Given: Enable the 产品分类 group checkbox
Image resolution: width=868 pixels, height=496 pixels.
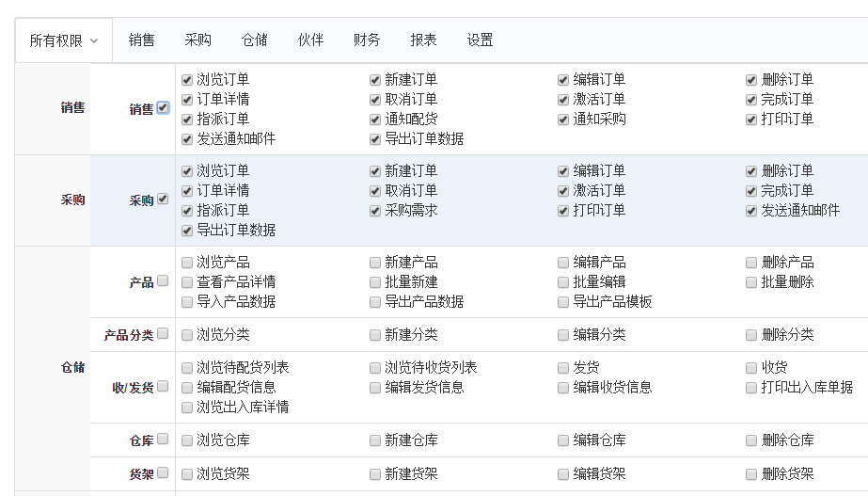Looking at the screenshot, I should point(164,333).
